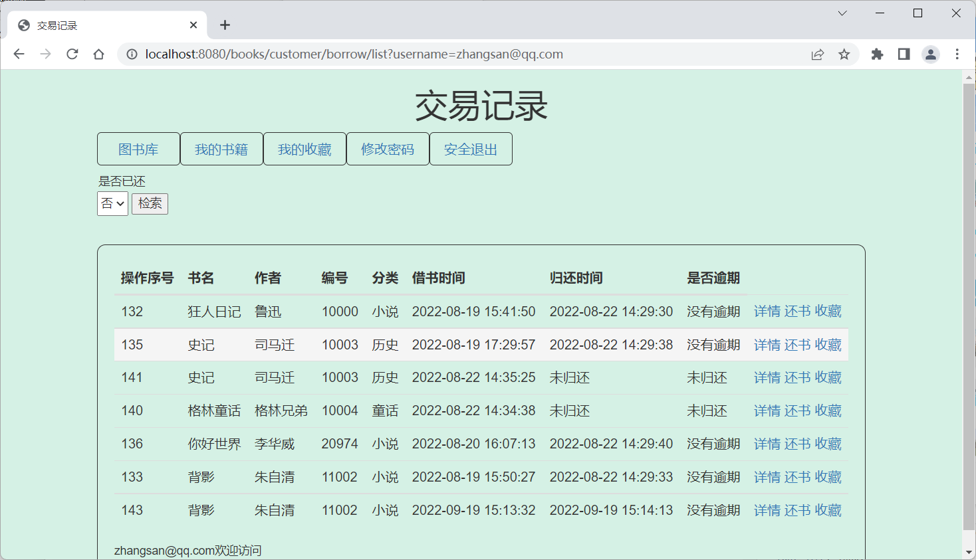
Task: Select author 格林兄弟
Action: (x=281, y=411)
